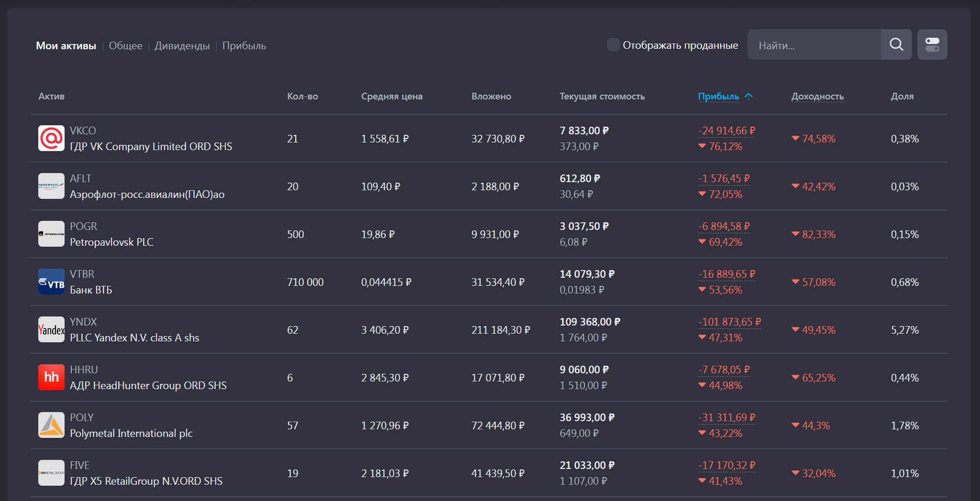Click the 41 439,50 ₽ invested cell
Viewport: 980px width, 501px height.
click(498, 474)
